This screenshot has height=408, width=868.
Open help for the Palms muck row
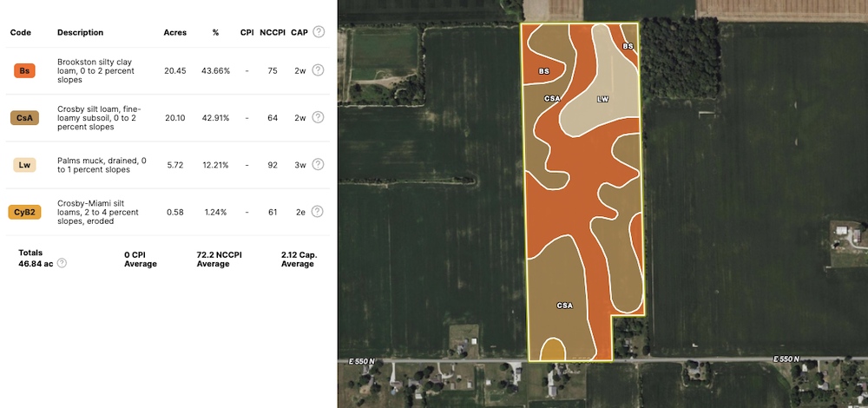318,165
